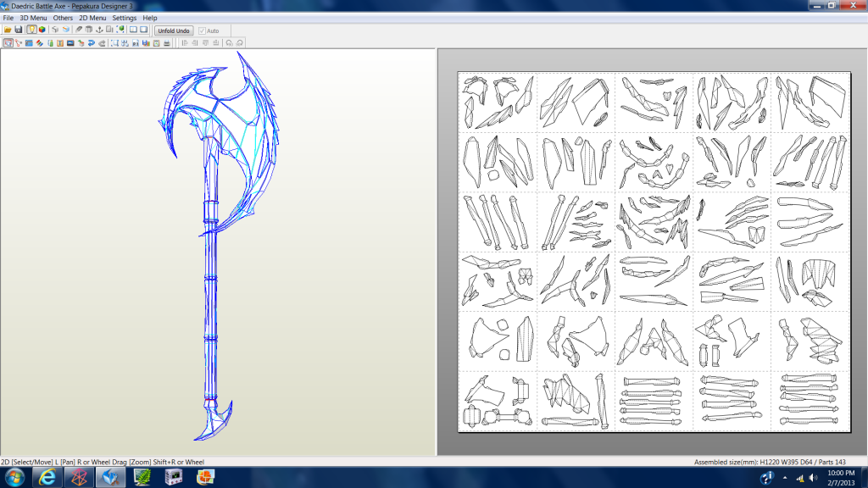Click the dashed-frame zoom fit icon

[x=114, y=43]
